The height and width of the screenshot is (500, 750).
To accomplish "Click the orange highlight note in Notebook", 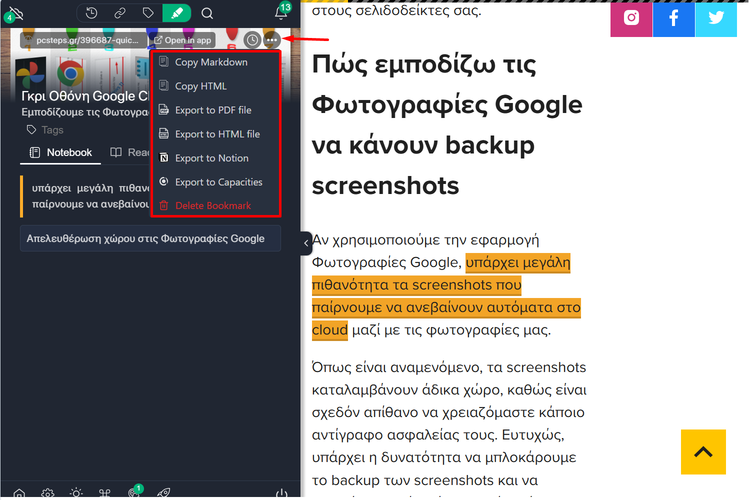I will tap(86, 196).
